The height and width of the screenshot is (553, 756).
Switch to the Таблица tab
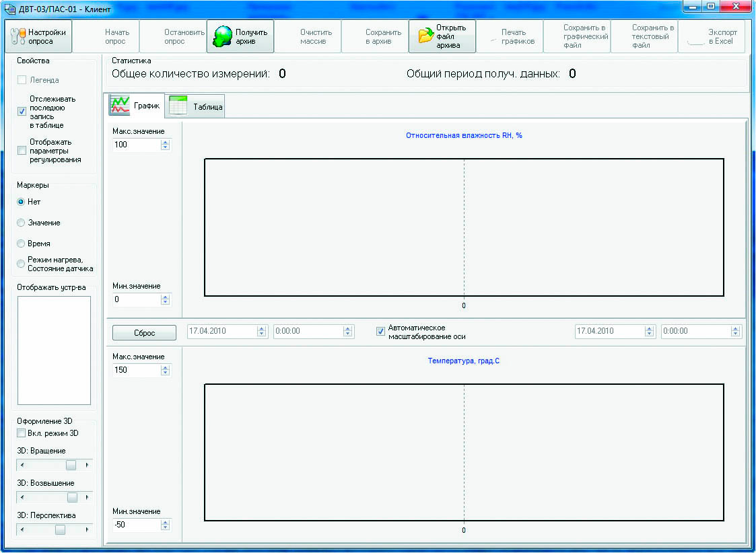point(197,106)
